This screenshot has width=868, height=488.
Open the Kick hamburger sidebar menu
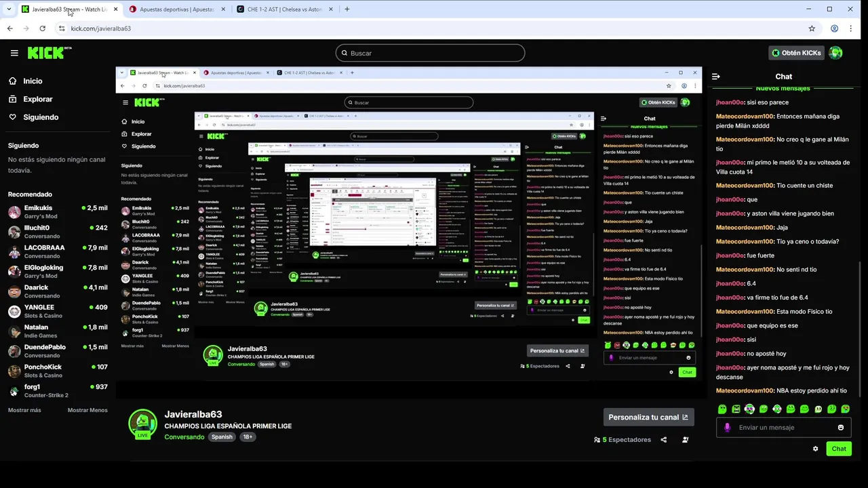click(x=14, y=53)
